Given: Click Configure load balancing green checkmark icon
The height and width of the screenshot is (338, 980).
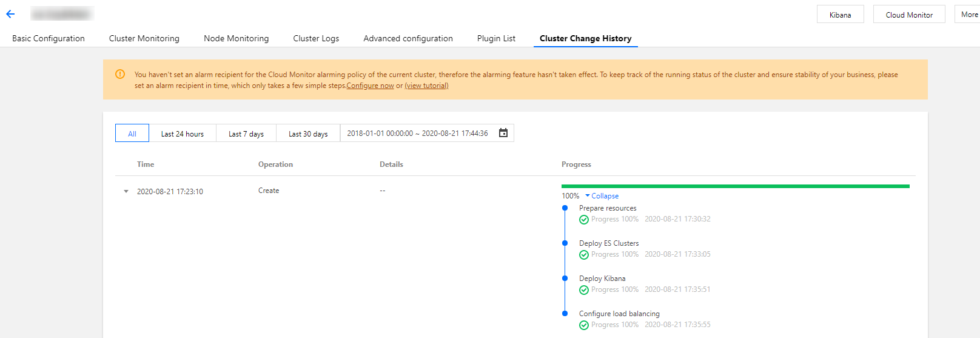Looking at the screenshot, I should pos(584,325).
